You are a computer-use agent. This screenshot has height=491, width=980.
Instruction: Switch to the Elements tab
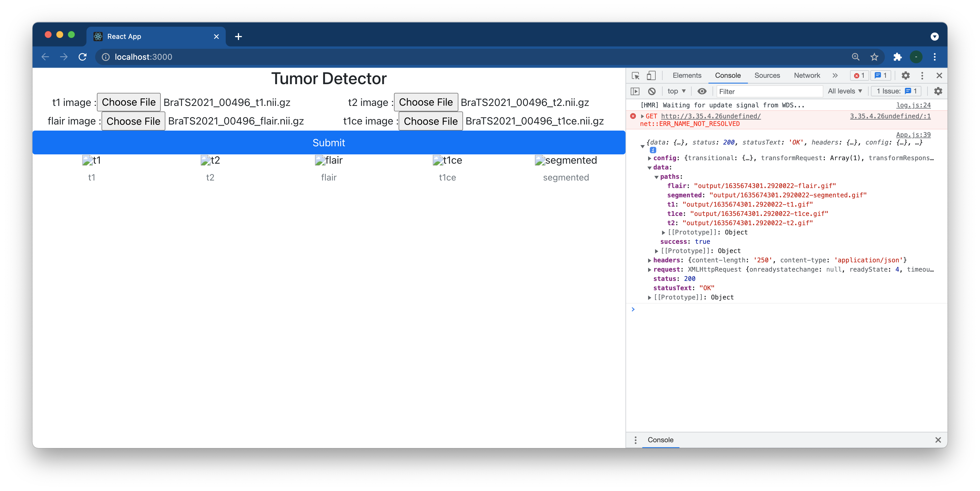(x=687, y=75)
